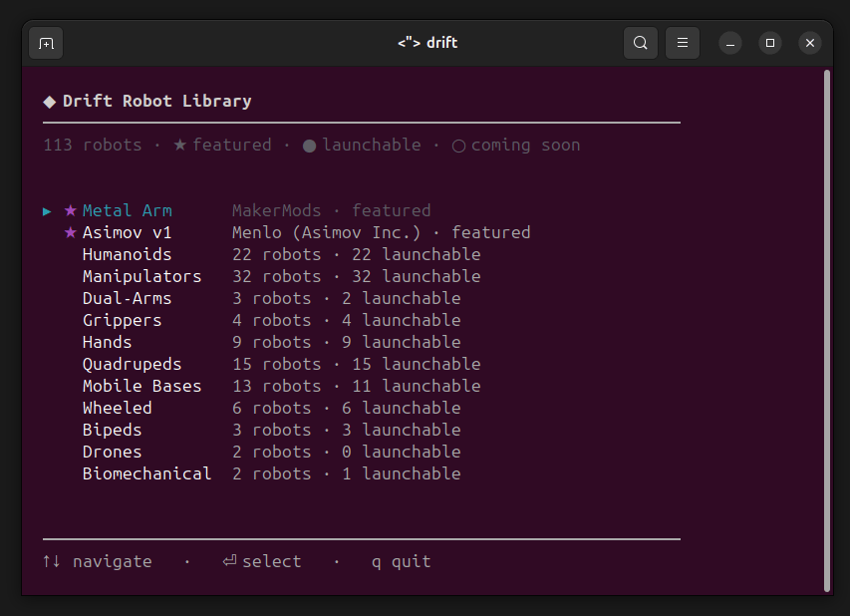
Task: Click the hollow coming soon circle
Action: coord(458,146)
